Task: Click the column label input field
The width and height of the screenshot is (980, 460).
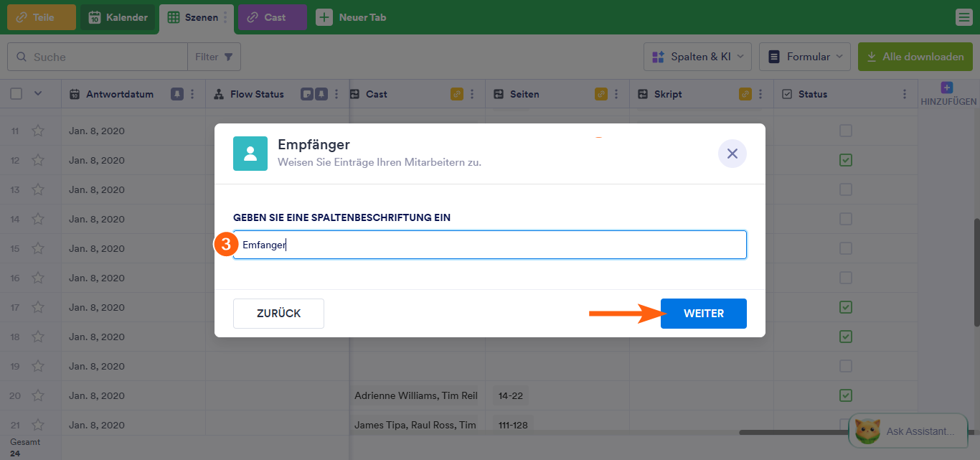Action: coord(490,245)
